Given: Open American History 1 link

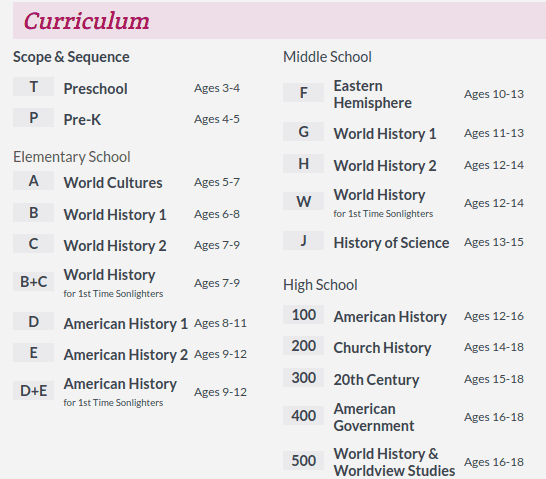Looking at the screenshot, I should tap(126, 324).
